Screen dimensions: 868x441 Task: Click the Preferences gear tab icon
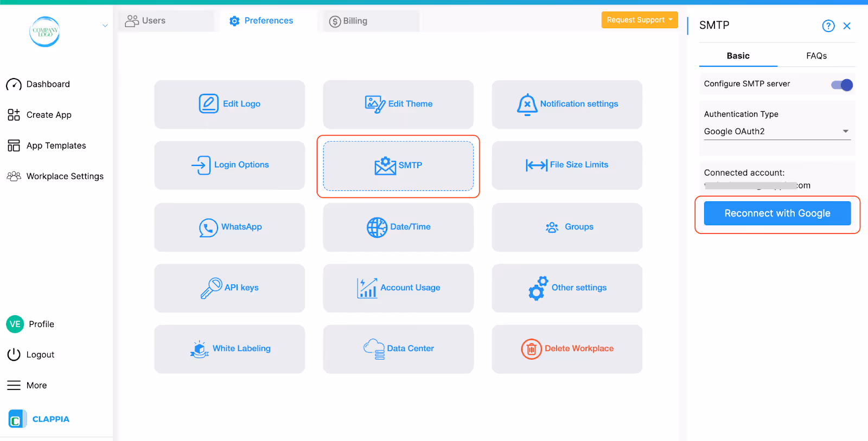pyautogui.click(x=234, y=21)
